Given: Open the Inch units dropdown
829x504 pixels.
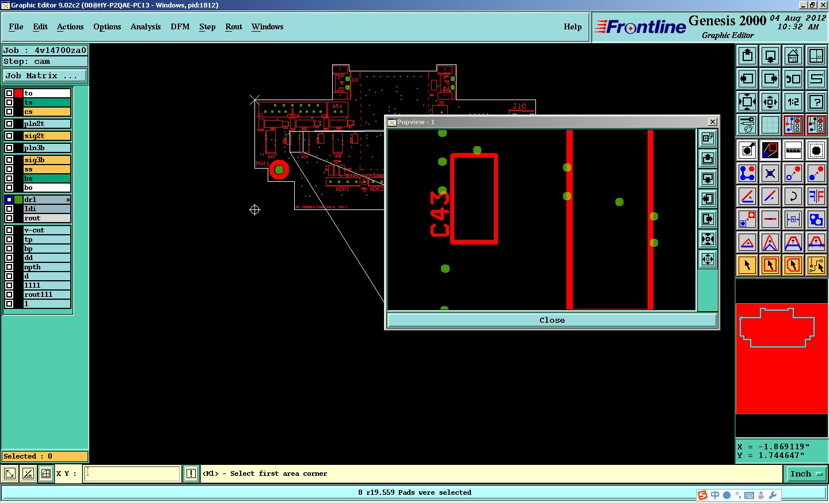Looking at the screenshot, I should coord(806,474).
